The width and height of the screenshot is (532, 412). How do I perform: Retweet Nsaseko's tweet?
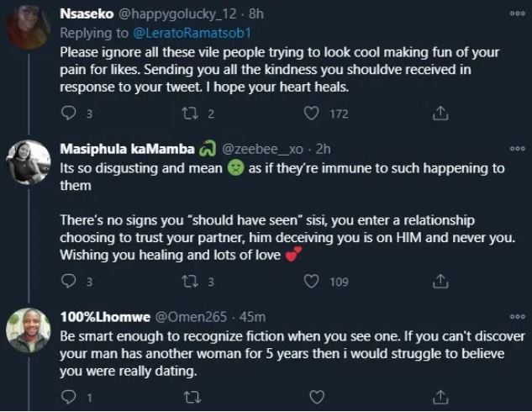pyautogui.click(x=190, y=113)
